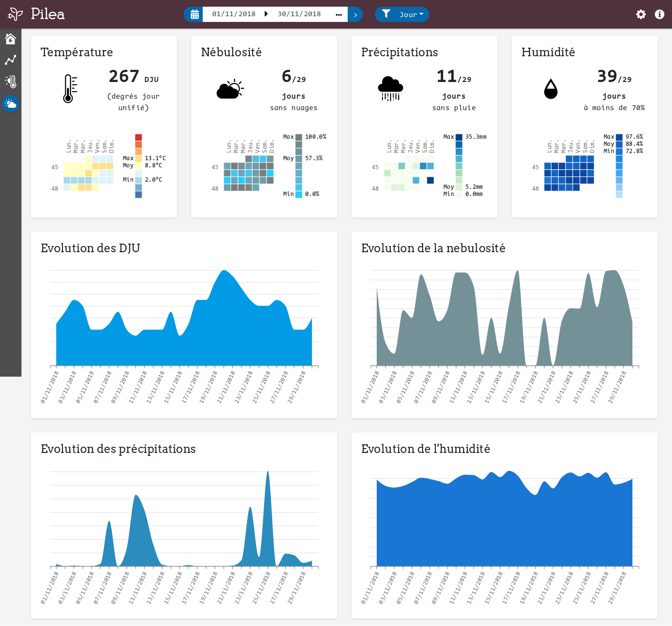This screenshot has width=672, height=626.
Task: Click the 57.3% average nebulosity label
Action: click(x=314, y=158)
